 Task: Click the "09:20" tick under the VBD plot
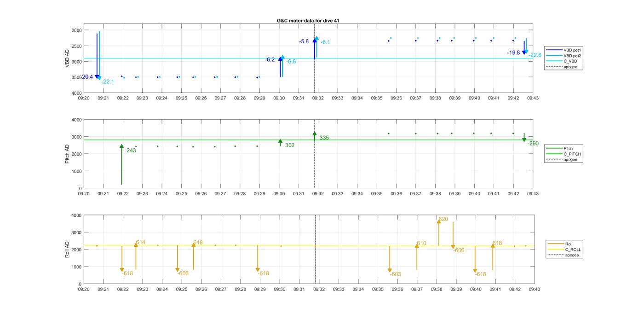84,98
